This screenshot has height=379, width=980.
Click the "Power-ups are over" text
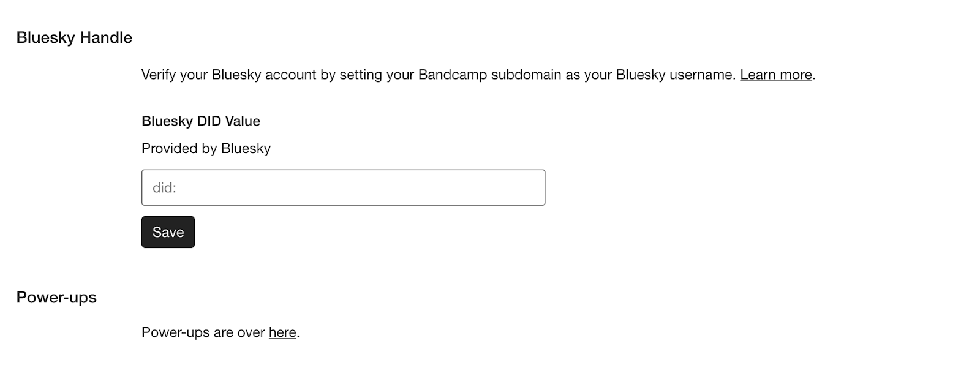(x=203, y=332)
